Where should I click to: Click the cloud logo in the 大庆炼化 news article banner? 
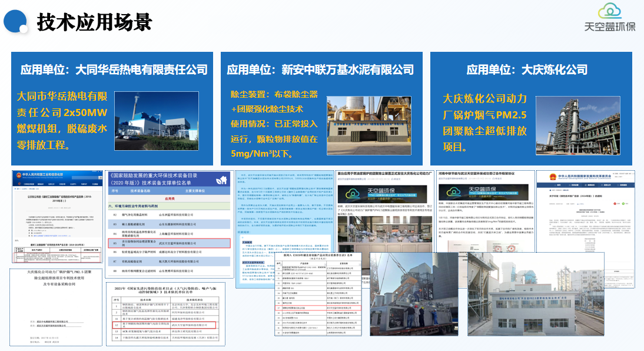click(x=352, y=194)
